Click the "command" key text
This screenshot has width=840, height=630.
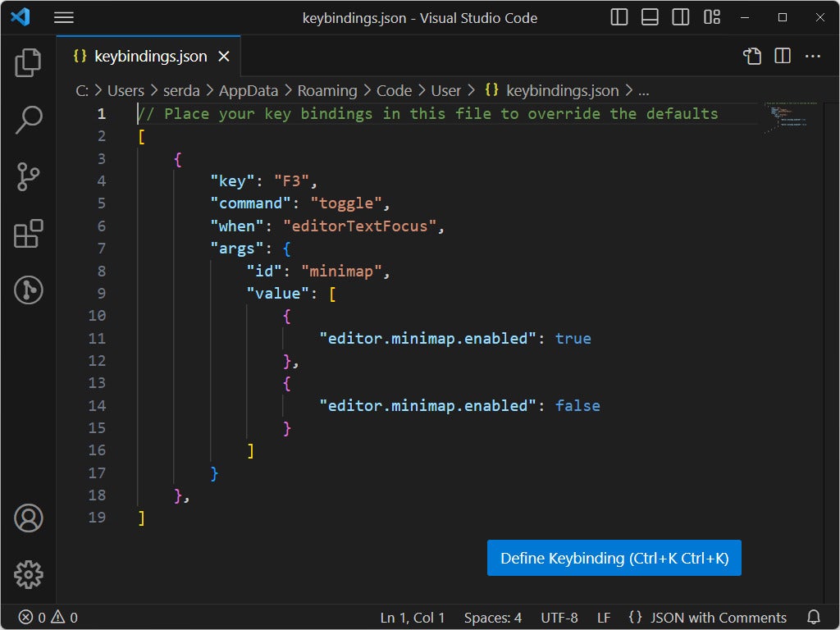(x=251, y=203)
